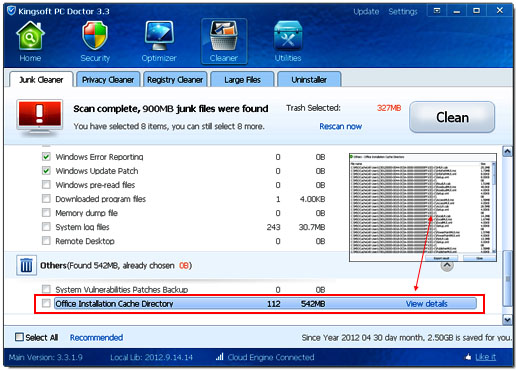Click the junk list scrollbar thumb
The width and height of the screenshot is (516, 370).
[507, 278]
